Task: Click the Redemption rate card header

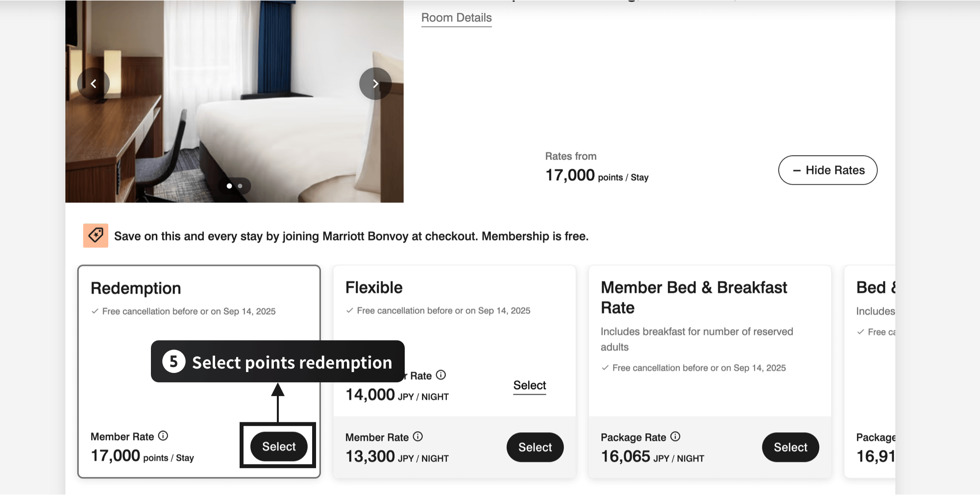Action: tap(136, 288)
